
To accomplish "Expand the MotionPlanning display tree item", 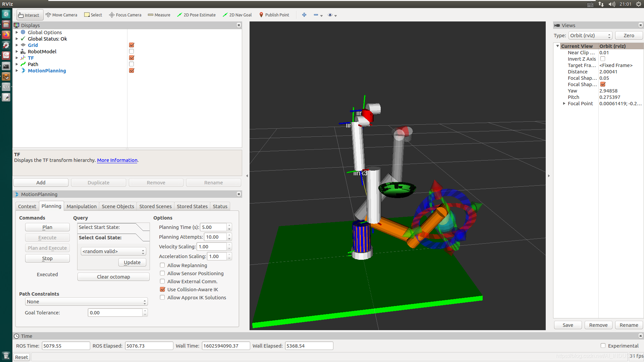I will click(x=17, y=71).
